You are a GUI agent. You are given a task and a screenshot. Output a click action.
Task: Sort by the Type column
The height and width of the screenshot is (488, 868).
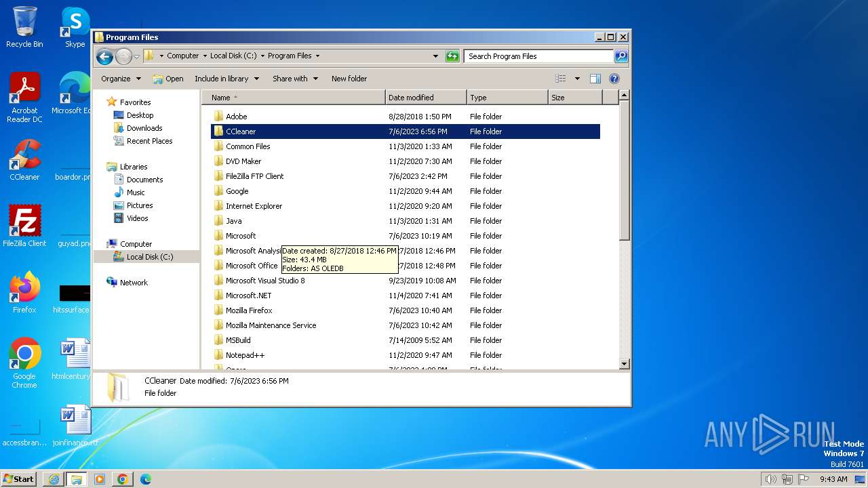[507, 98]
